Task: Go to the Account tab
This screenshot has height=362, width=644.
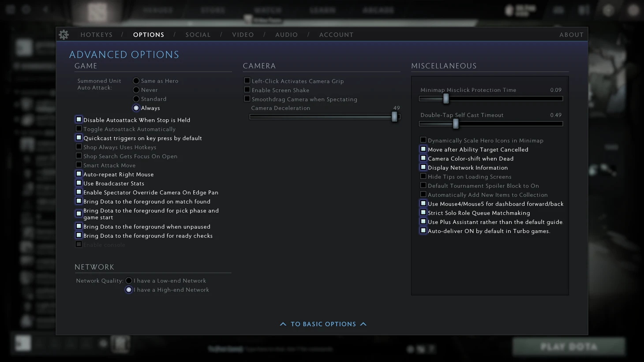Action: coord(337,35)
